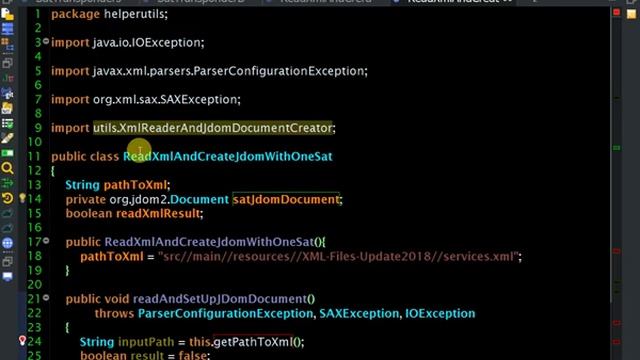Open the Synchronize arrows view icon
The height and width of the screenshot is (360, 640).
coord(7,183)
